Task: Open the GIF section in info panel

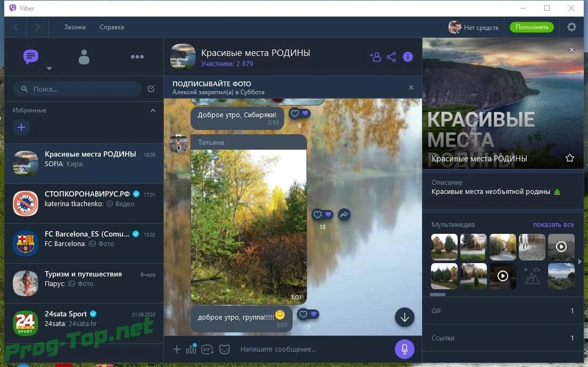Action: (502, 311)
